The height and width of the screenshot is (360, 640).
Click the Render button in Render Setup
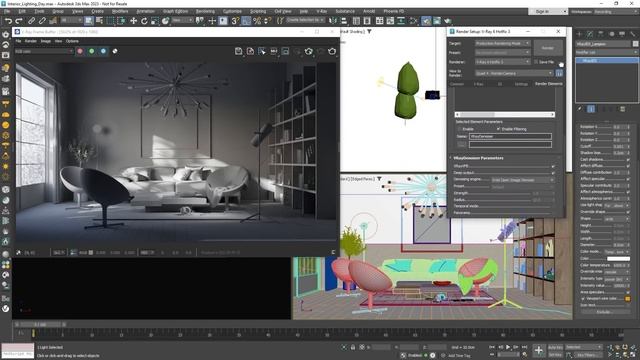click(548, 48)
